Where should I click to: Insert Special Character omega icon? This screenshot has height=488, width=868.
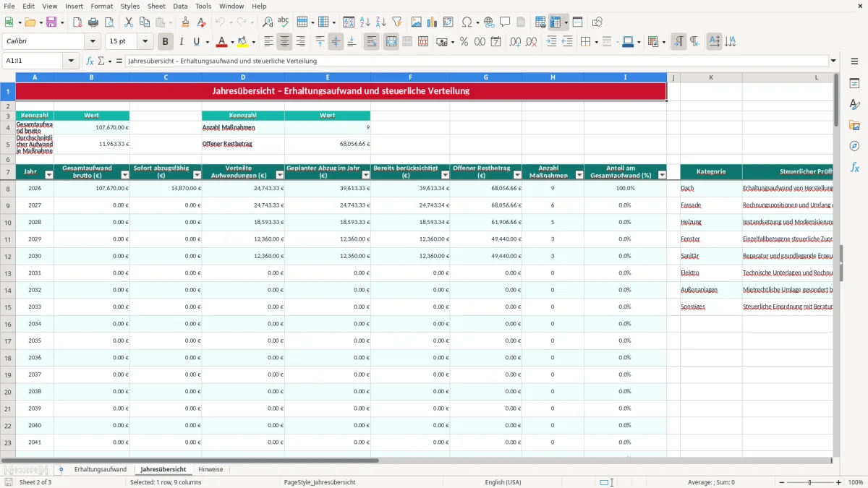pyautogui.click(x=467, y=22)
